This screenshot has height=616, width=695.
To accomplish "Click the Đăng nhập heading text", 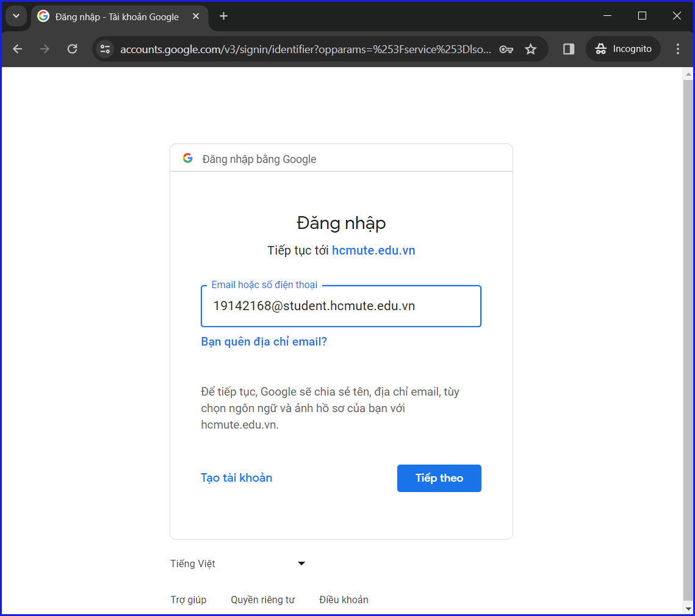I will click(x=341, y=223).
